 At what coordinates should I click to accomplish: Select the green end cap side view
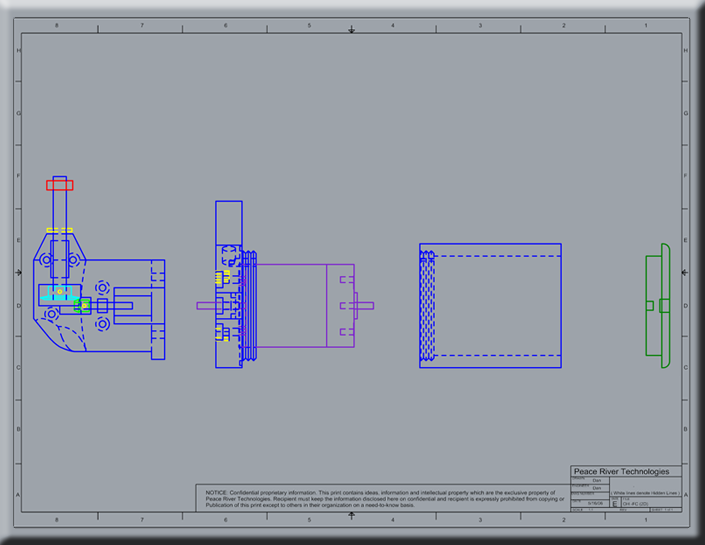(x=658, y=306)
